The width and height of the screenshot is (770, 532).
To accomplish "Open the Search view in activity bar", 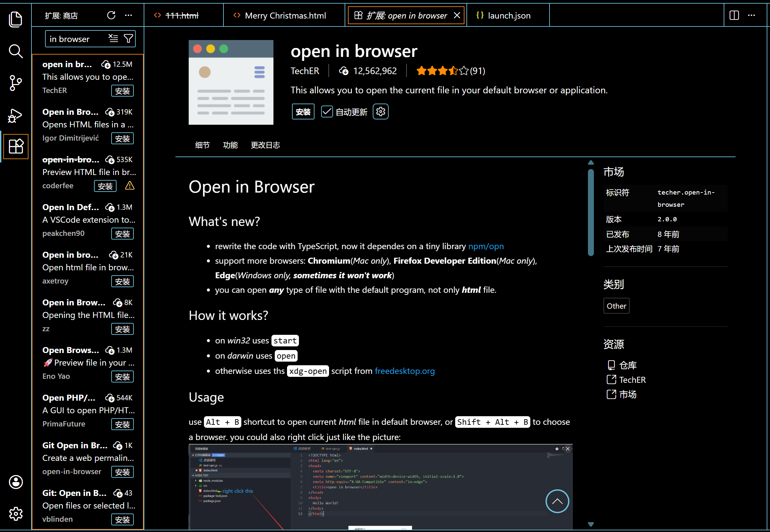I will [15, 51].
